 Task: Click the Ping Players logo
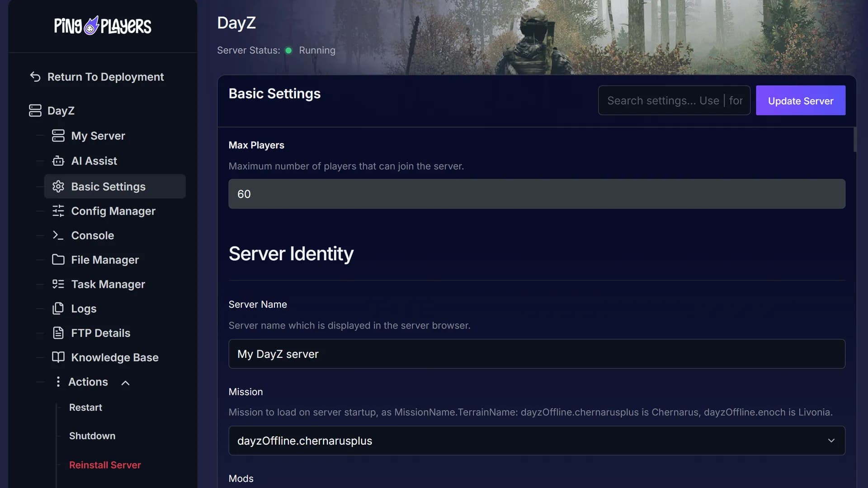[x=103, y=26]
